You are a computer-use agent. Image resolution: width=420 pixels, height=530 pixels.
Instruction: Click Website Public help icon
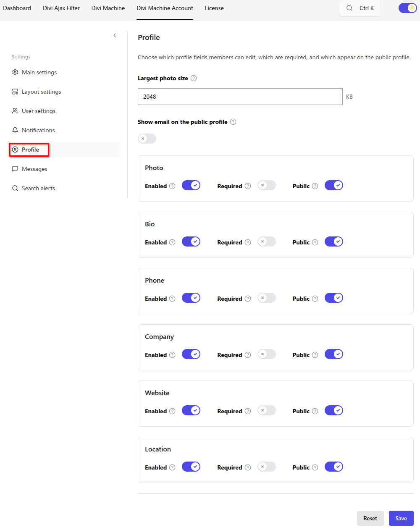(x=315, y=411)
